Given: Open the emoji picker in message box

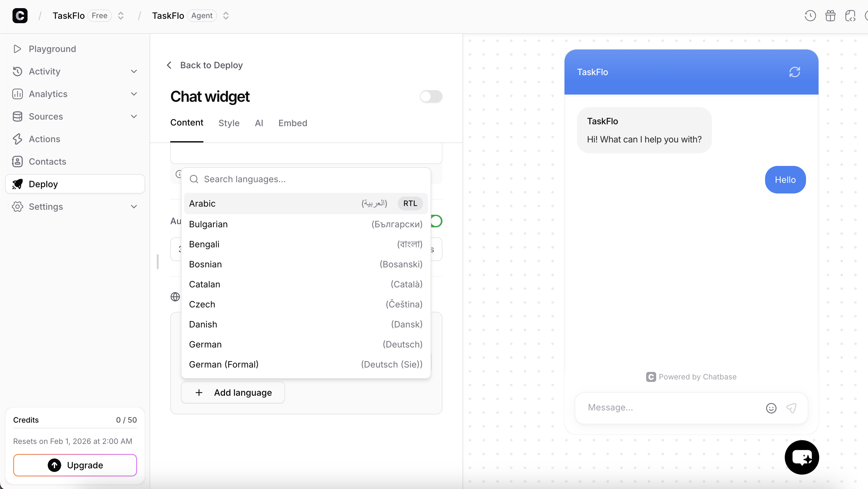Looking at the screenshot, I should [x=771, y=408].
